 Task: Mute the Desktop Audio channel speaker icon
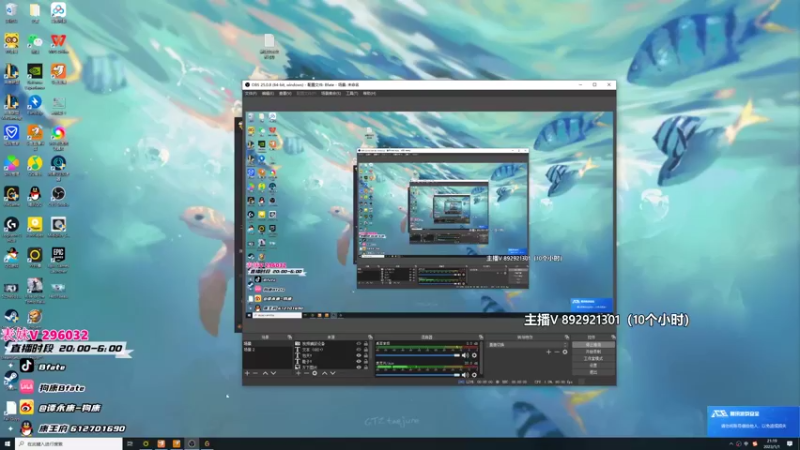point(465,355)
